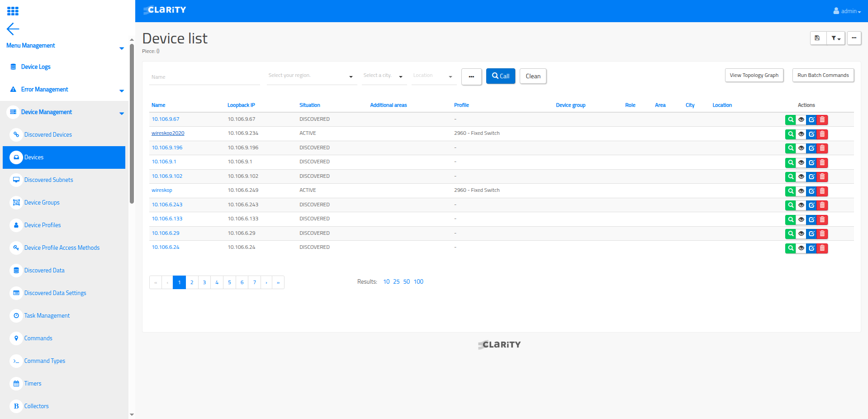This screenshot has width=868, height=419.
Task: Open the Select your region dropdown
Action: point(311,76)
